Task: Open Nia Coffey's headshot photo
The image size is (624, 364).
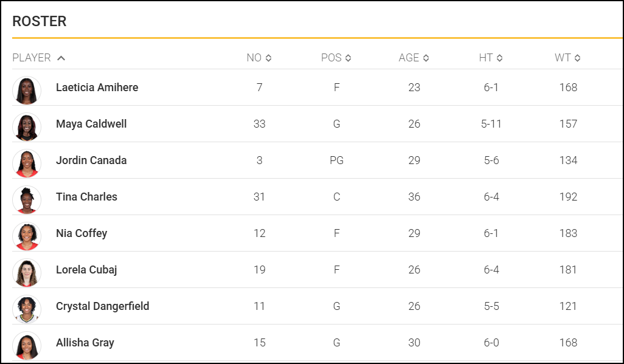Action: click(27, 237)
